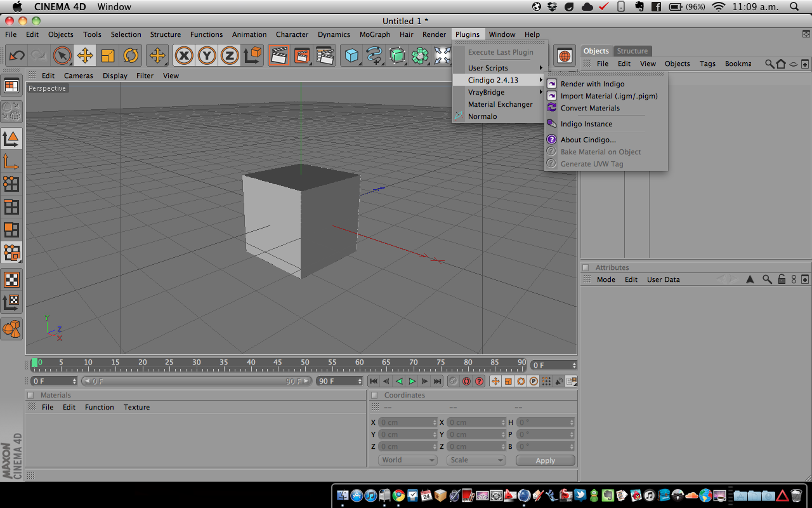The image size is (812, 508).
Task: Adjust the end frame 90 F stepper
Action: [360, 381]
